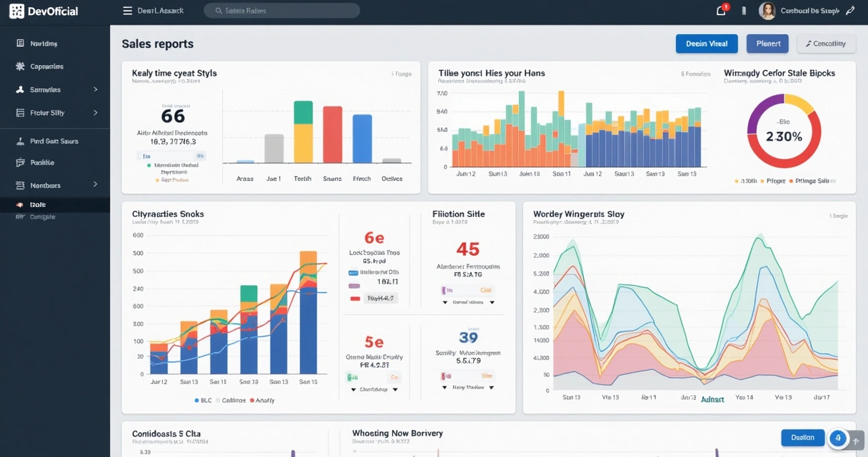Click the Wordey Wingersts Sloy chart title

point(579,214)
